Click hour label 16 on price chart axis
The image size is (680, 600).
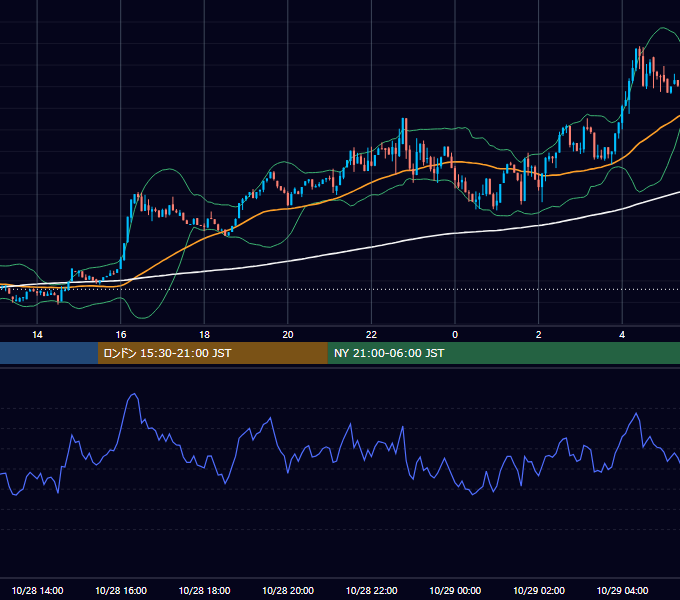click(x=121, y=335)
